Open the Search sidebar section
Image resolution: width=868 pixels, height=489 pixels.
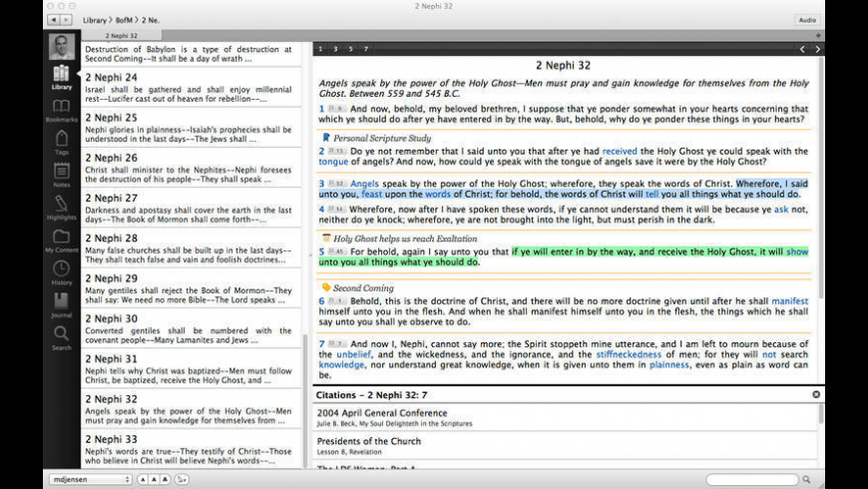click(62, 338)
